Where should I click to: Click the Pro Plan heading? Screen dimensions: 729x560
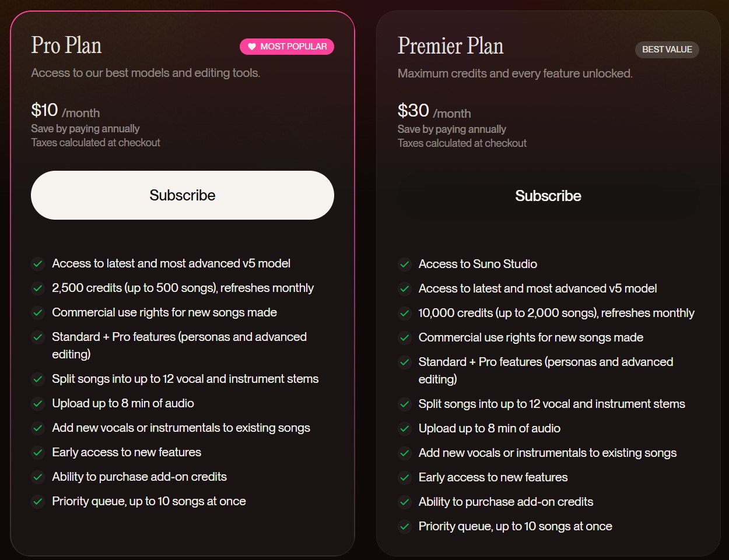[x=66, y=45]
